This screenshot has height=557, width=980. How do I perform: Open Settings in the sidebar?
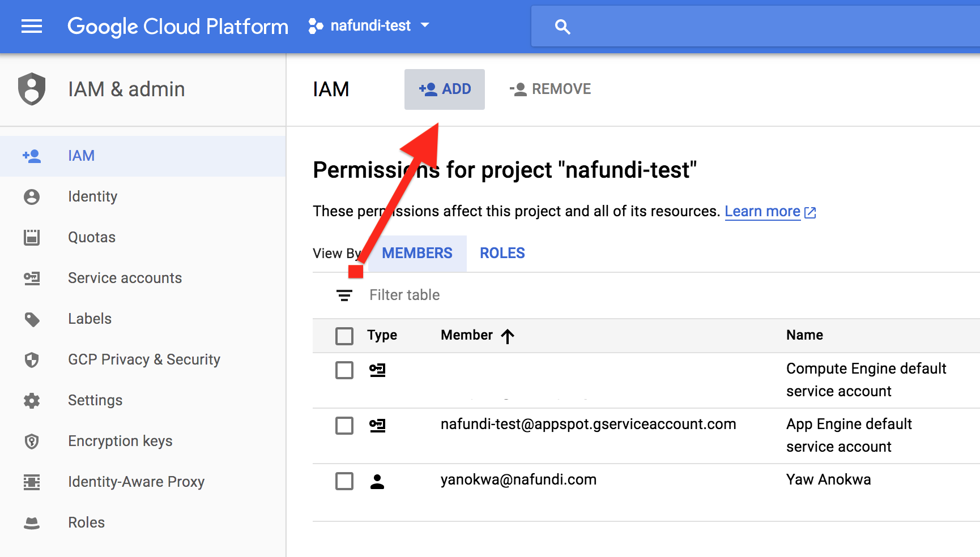click(x=143, y=400)
